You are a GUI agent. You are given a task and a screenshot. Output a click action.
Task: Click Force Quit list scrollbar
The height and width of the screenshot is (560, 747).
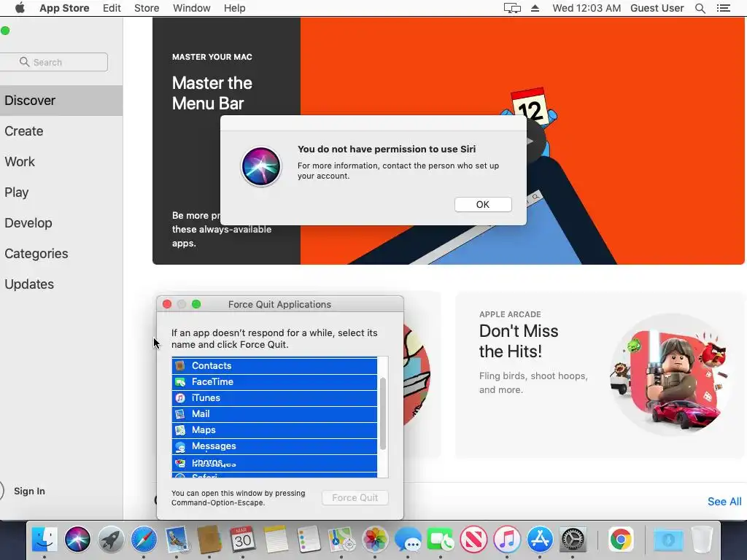pyautogui.click(x=382, y=413)
